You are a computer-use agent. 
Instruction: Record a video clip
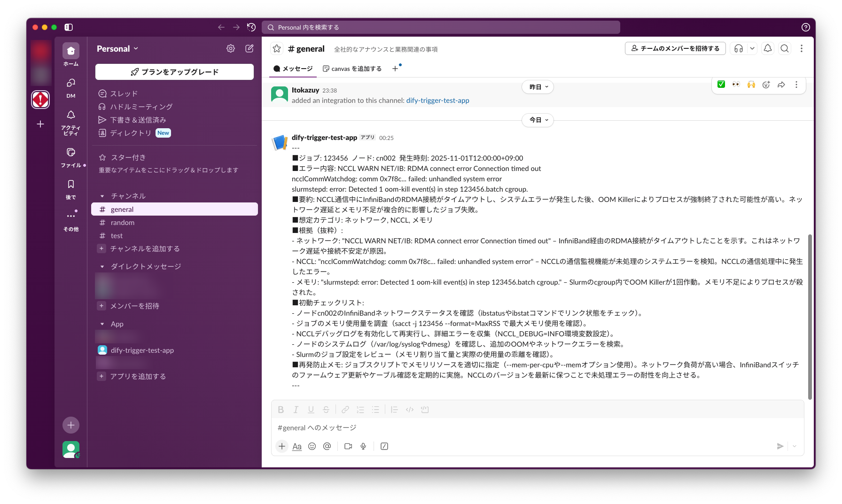coord(348,446)
